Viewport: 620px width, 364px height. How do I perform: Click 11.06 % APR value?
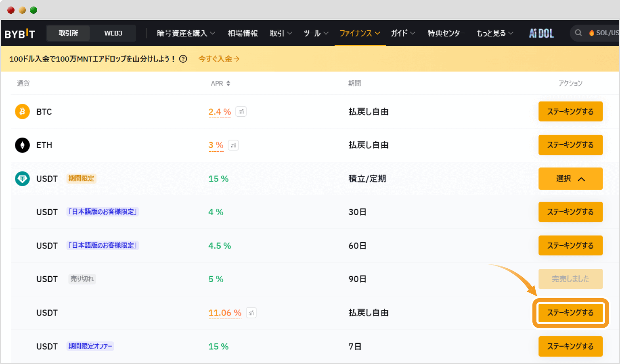(225, 313)
